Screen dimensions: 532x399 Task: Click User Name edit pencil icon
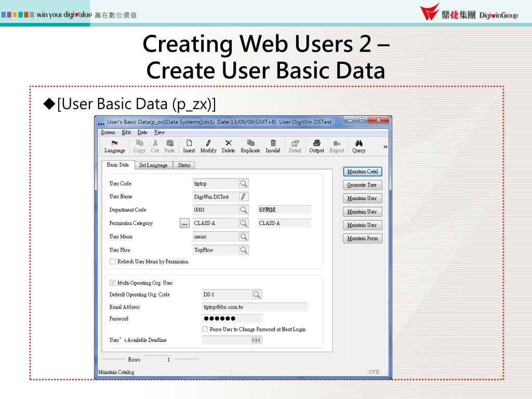pyautogui.click(x=244, y=197)
